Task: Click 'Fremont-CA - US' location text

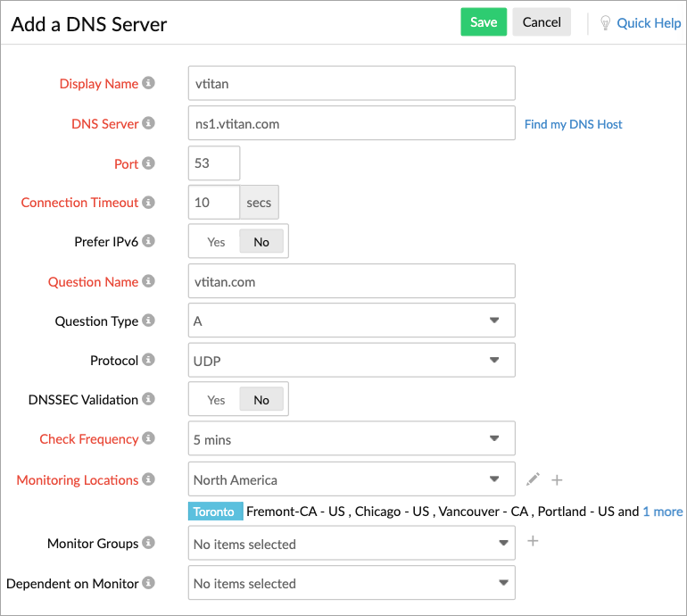Action: click(295, 512)
